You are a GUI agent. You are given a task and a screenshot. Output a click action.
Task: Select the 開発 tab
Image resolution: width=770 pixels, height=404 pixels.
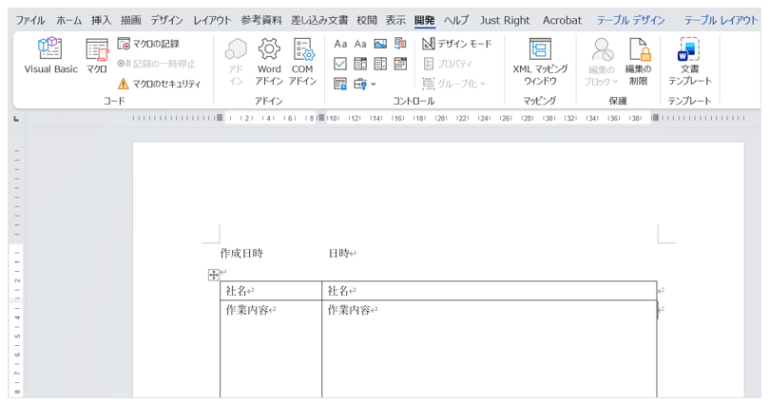pos(425,20)
